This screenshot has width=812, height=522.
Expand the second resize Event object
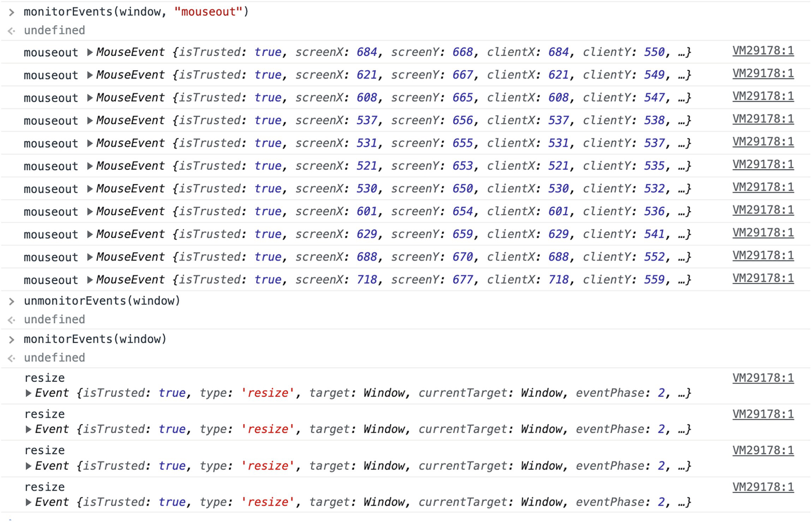[29, 430]
